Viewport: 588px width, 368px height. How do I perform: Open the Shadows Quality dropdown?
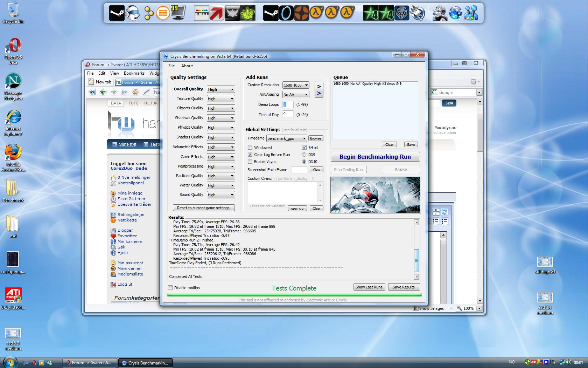coord(221,118)
